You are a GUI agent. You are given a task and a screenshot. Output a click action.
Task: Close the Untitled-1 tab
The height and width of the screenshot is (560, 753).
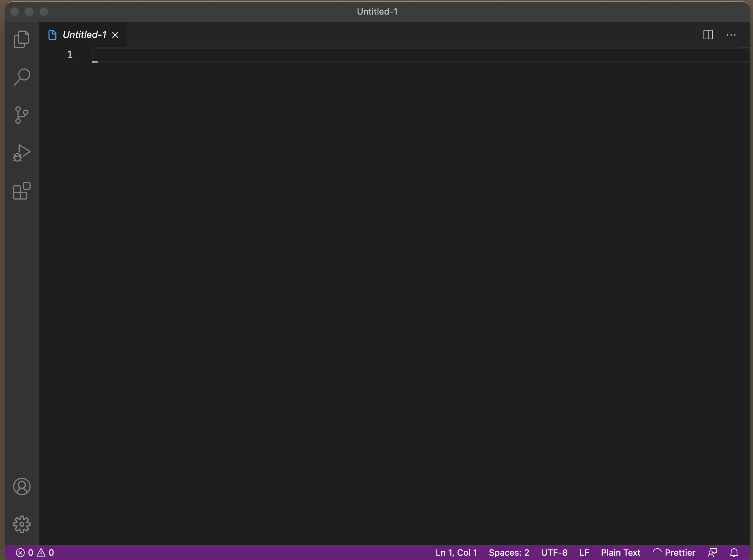115,35
